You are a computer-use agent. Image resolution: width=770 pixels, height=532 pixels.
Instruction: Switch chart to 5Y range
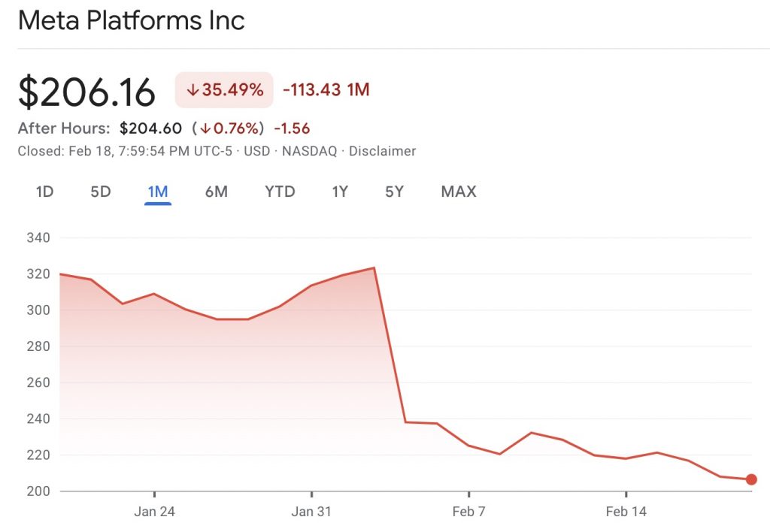(x=394, y=192)
